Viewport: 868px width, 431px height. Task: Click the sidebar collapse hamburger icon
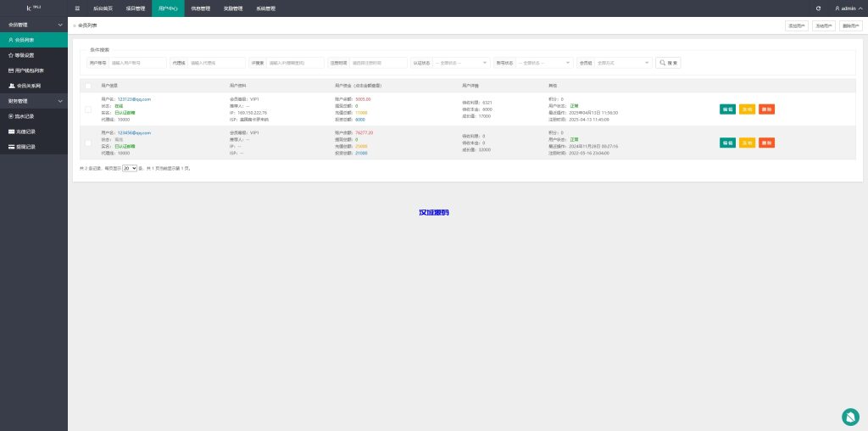(77, 8)
